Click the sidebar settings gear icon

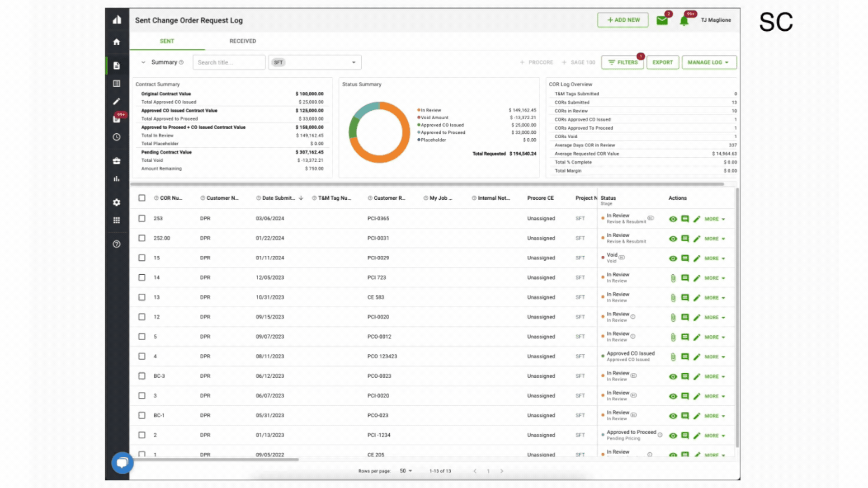[x=117, y=202]
